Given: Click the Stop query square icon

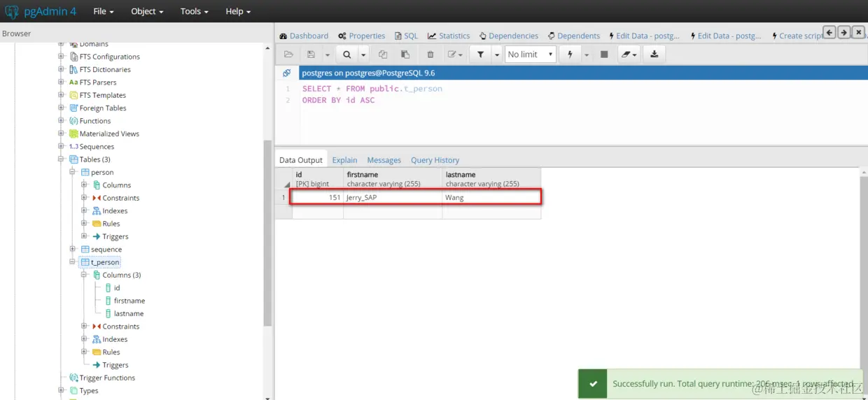Looking at the screenshot, I should point(604,55).
